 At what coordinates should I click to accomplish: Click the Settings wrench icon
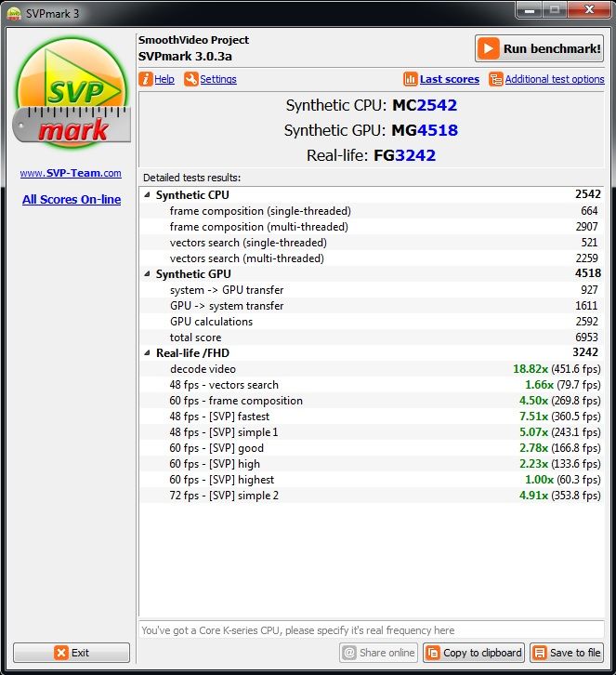[191, 79]
